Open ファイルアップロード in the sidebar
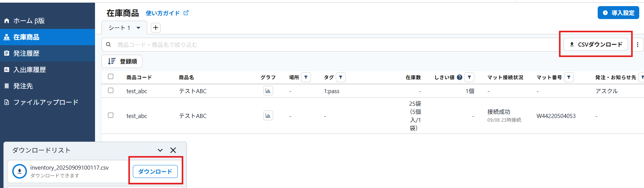The image size is (644, 188). click(47, 102)
